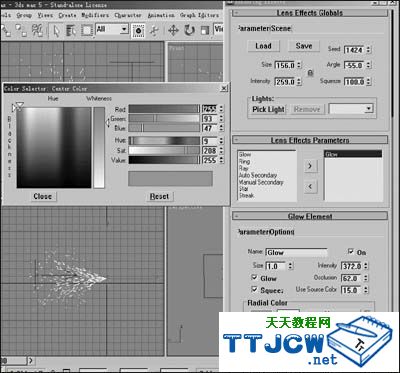This screenshot has width=400, height=373.
Task: Pick a color in the Hue/Blackness field
Action: tap(54, 147)
